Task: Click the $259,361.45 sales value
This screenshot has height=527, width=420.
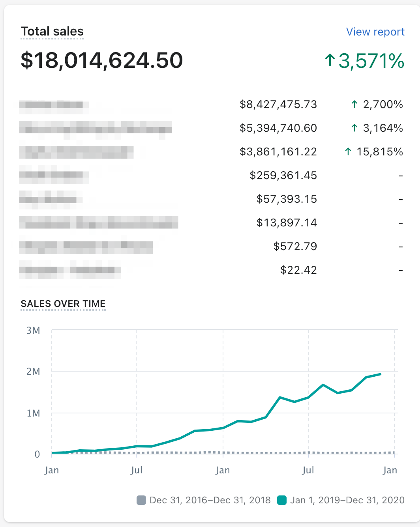Action: pos(283,176)
